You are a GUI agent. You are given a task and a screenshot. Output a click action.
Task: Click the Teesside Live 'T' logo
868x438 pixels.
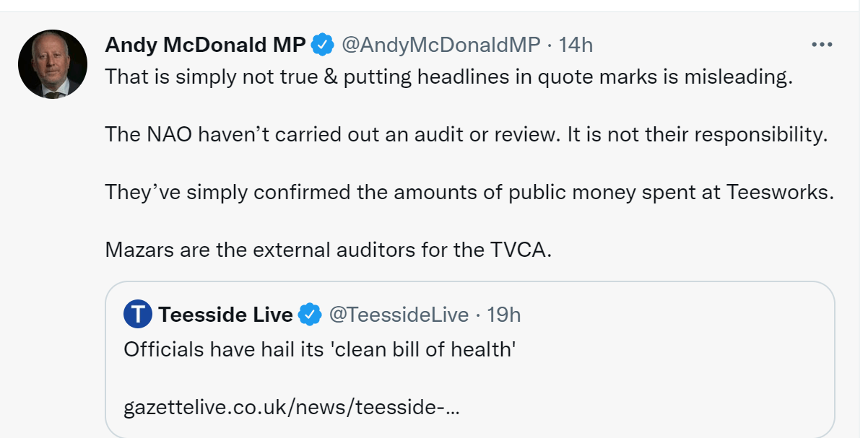(x=137, y=315)
